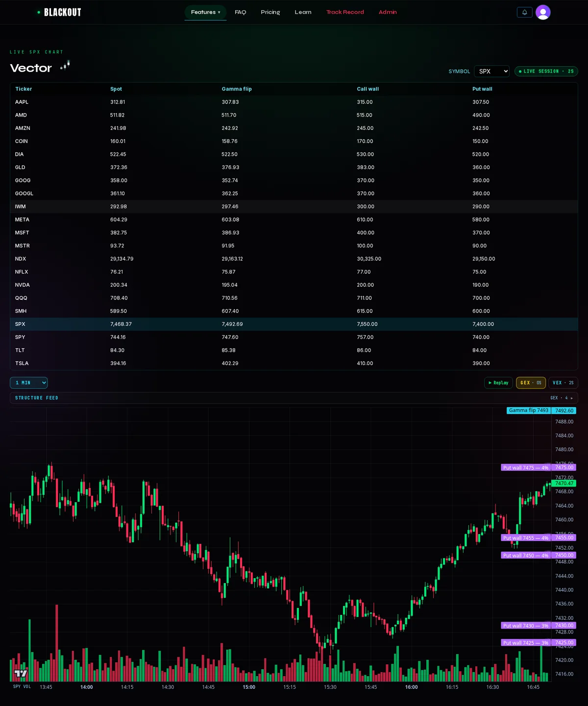This screenshot has height=706, width=588.
Task: Open the 1 MIN timeframe dropdown
Action: pos(29,383)
